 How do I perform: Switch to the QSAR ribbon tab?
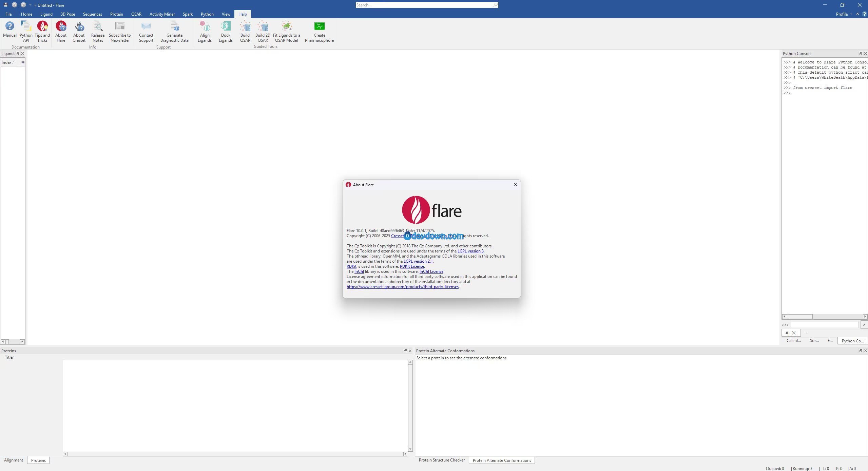(x=136, y=14)
